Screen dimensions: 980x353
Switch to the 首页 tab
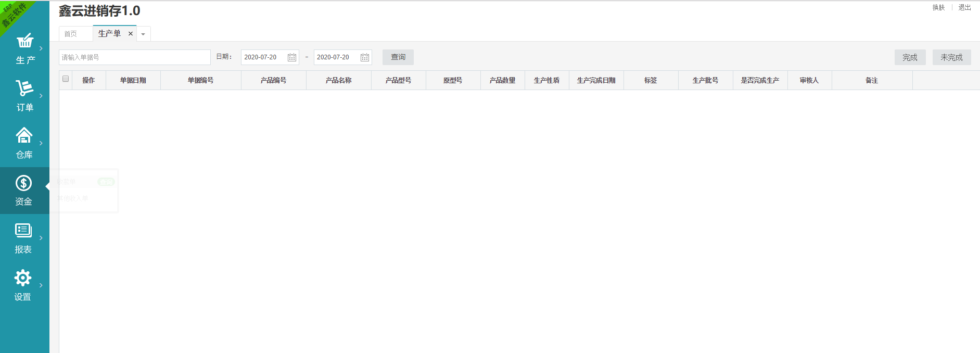click(71, 34)
